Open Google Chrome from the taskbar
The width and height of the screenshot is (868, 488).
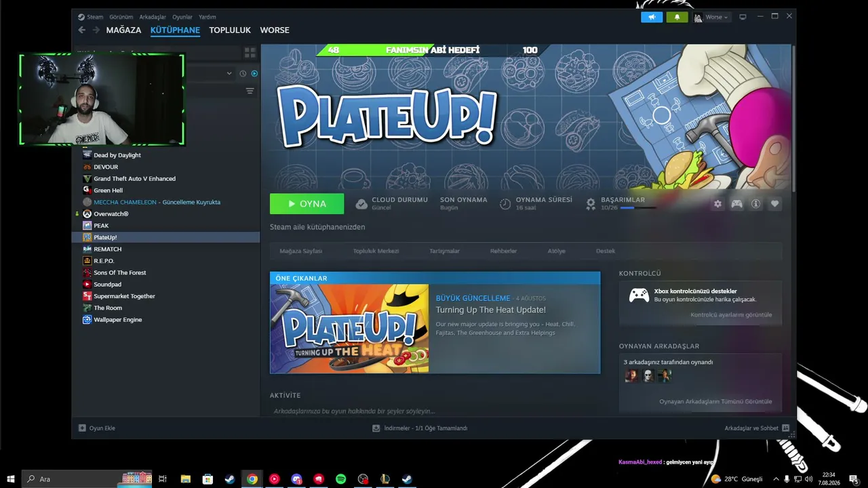pyautogui.click(x=252, y=479)
